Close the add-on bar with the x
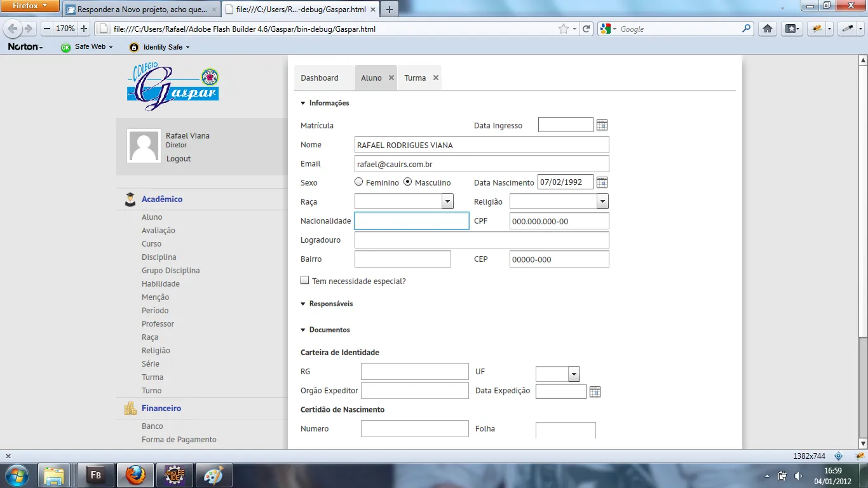The width and height of the screenshot is (868, 488). (x=8, y=456)
